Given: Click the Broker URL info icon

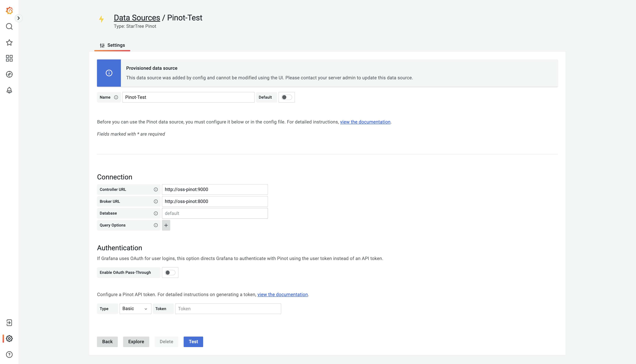Looking at the screenshot, I should pos(156,202).
